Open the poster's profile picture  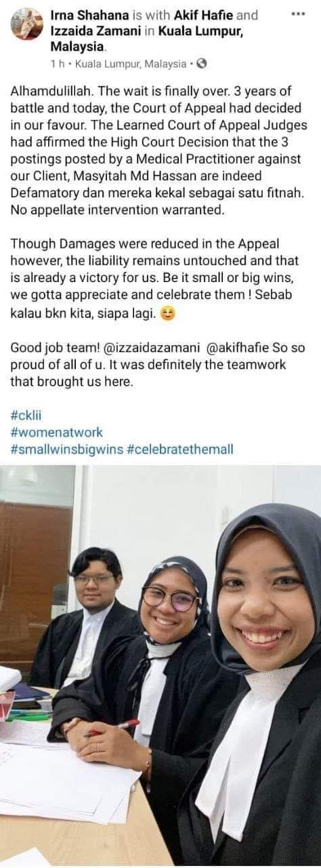click(x=27, y=24)
